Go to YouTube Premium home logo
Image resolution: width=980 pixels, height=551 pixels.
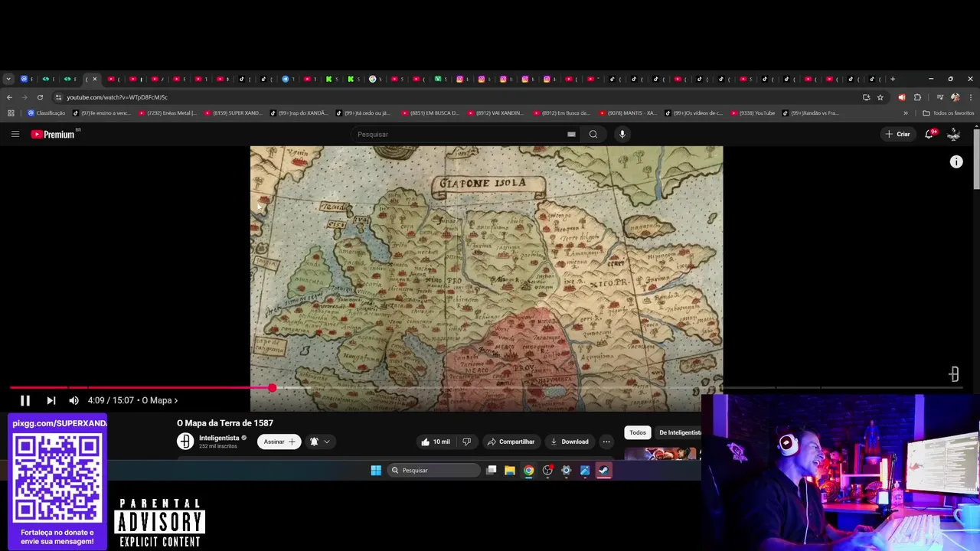53,134
